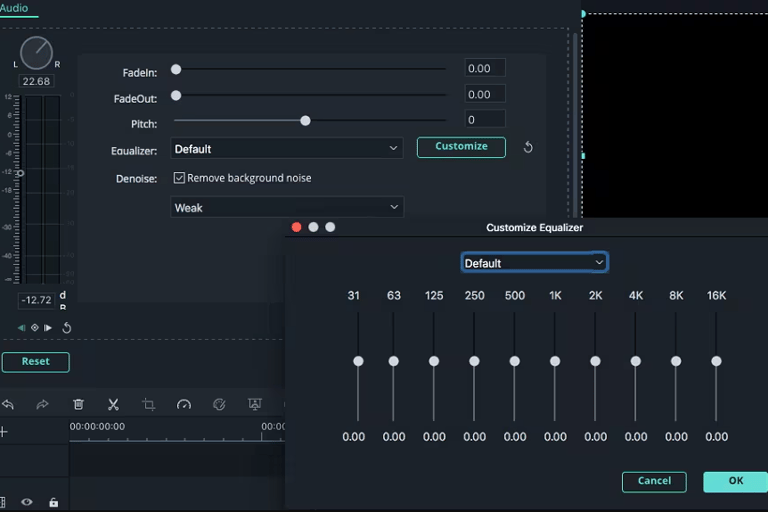The width and height of the screenshot is (768, 512).
Task: Reset the equalizer using the circular arrow
Action: tap(528, 148)
